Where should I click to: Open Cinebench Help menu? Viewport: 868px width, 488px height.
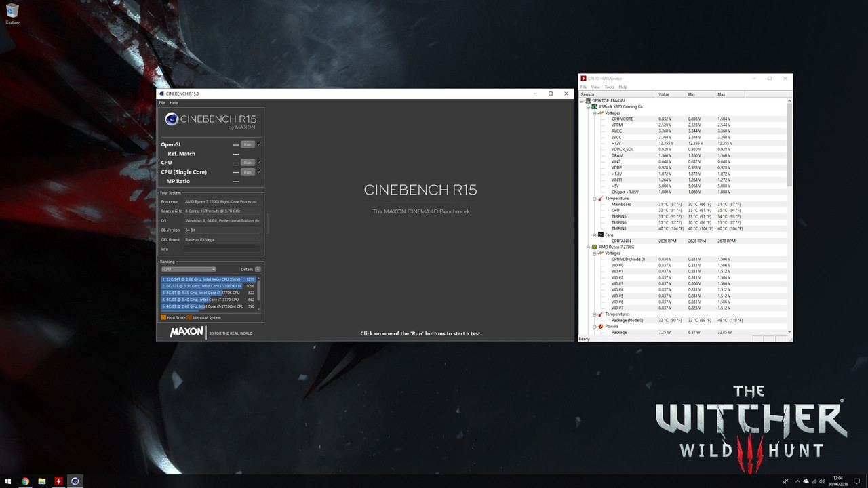[174, 102]
